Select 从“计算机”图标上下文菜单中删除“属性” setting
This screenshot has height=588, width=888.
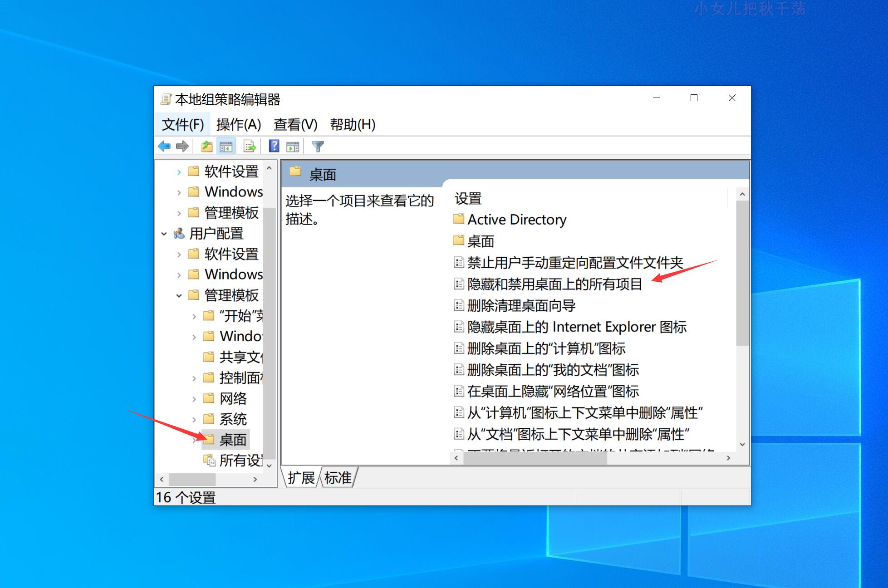[585, 412]
